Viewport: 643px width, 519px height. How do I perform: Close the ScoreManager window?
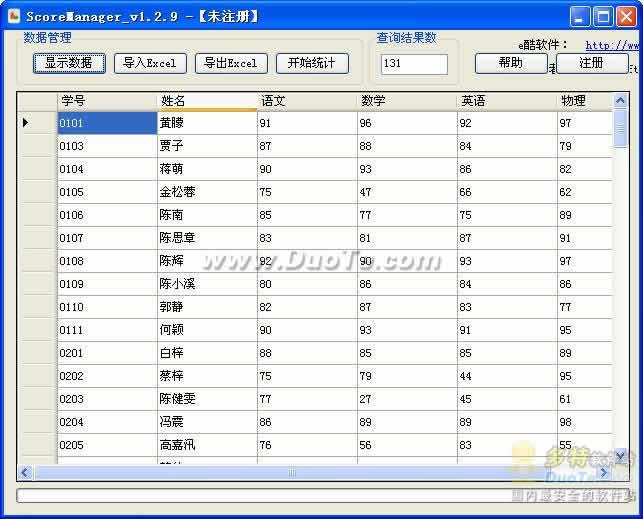[x=626, y=17]
